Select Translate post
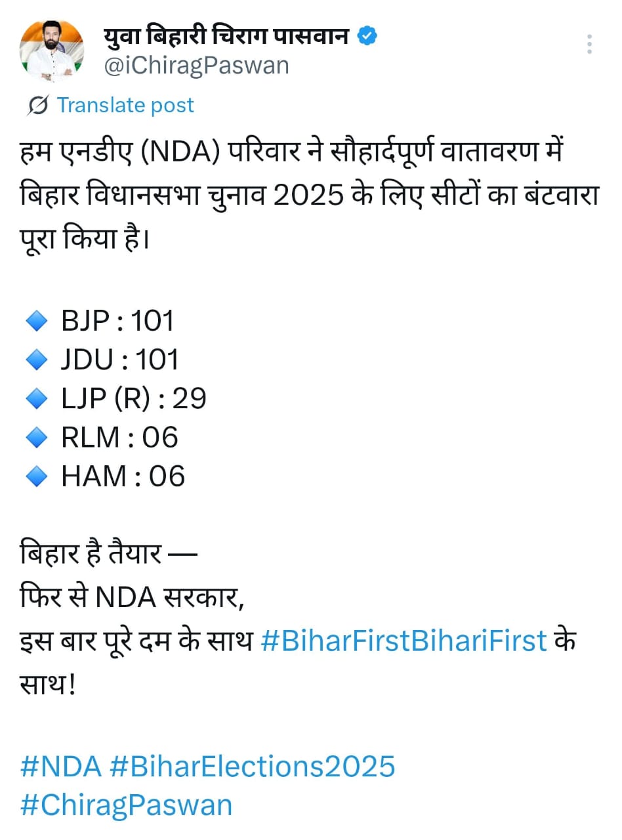 (126, 105)
